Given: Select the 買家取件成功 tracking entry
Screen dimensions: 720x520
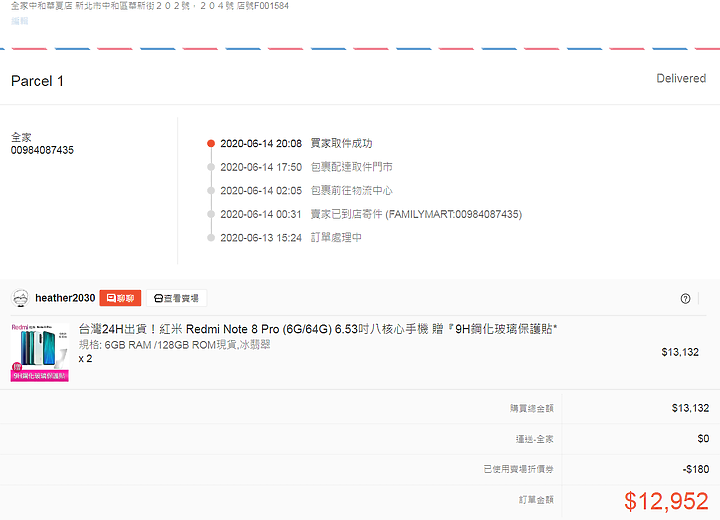Looking at the screenshot, I should (x=296, y=143).
